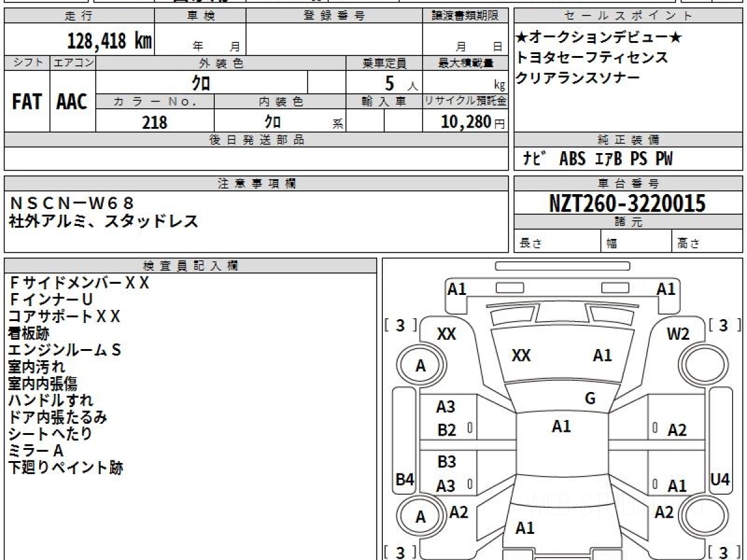
Task: Select the FインナーU inspector note
Action: (50, 300)
